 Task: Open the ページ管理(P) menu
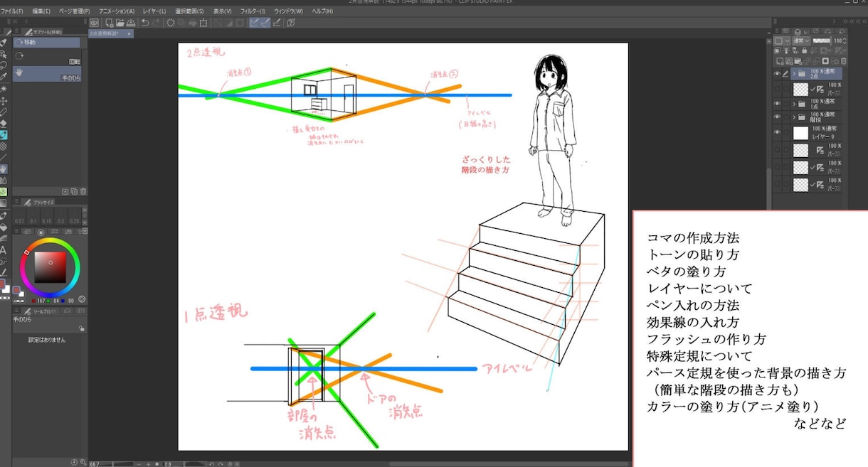tap(75, 11)
